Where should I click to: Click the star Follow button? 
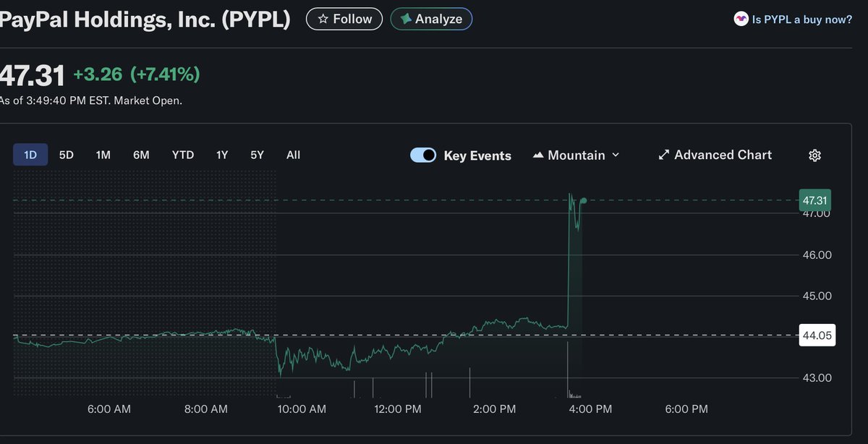click(x=345, y=19)
